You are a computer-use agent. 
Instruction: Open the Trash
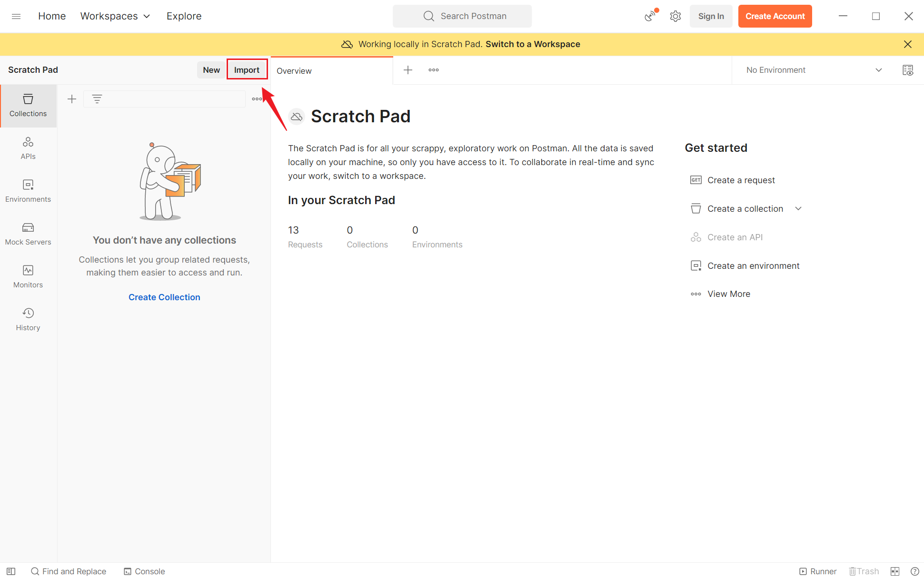pyautogui.click(x=864, y=571)
